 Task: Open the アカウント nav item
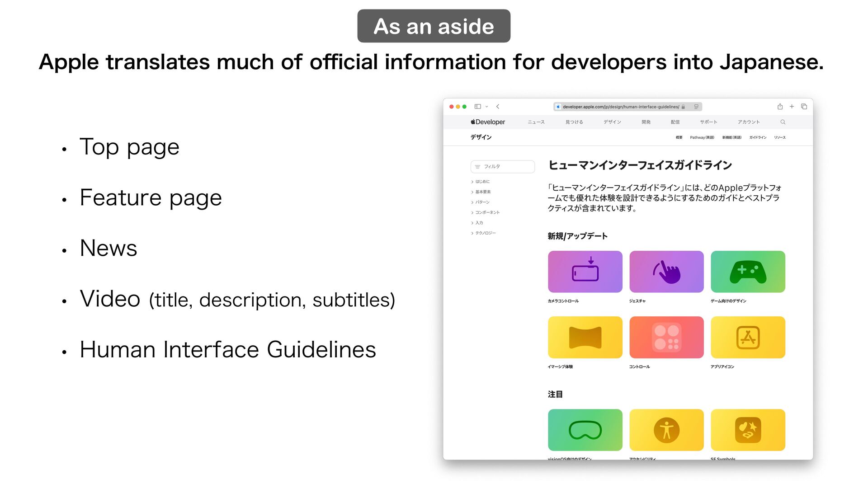pyautogui.click(x=749, y=122)
